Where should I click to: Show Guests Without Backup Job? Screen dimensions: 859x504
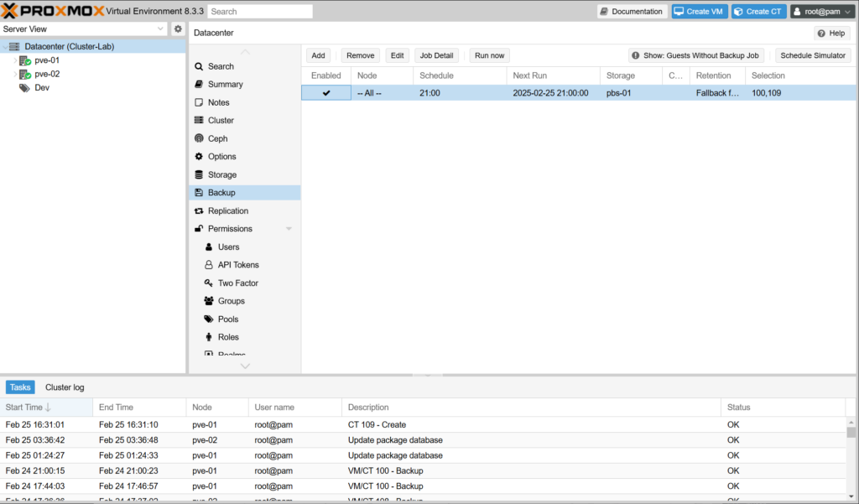tap(695, 55)
